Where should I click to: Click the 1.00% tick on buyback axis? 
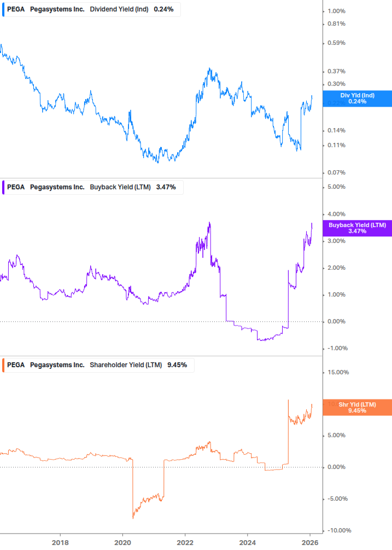click(x=336, y=294)
